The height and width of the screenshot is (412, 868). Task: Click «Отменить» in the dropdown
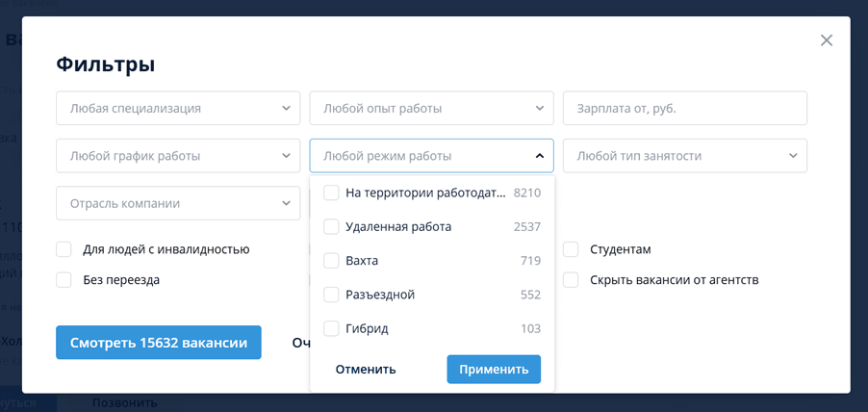(x=366, y=369)
